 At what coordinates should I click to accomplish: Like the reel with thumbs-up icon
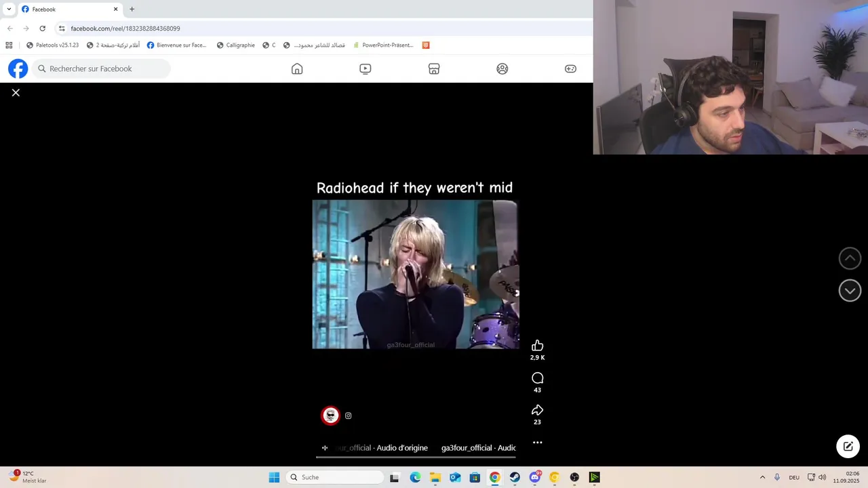(537, 346)
